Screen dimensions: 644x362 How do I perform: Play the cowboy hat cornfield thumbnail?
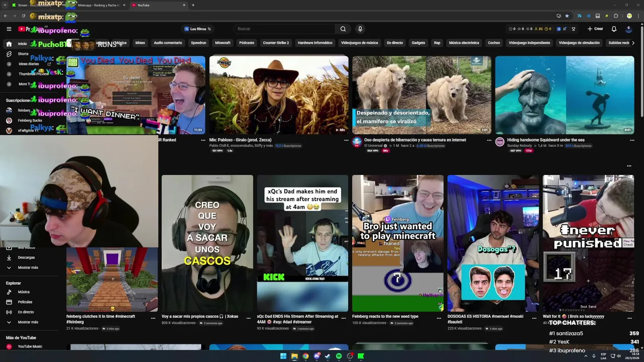[279, 95]
